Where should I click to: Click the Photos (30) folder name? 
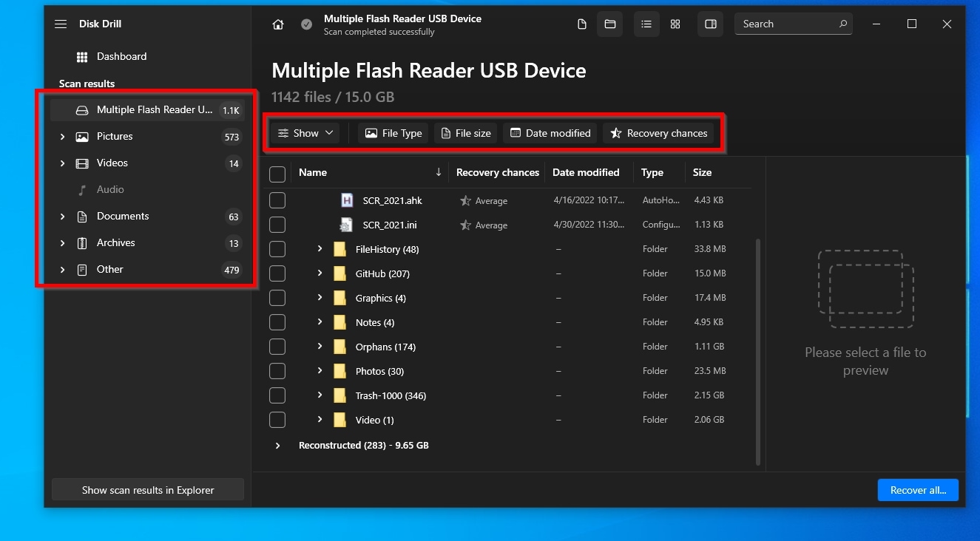pos(379,371)
